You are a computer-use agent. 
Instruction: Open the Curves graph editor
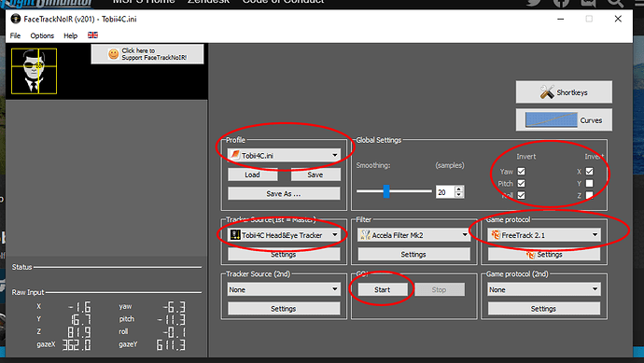click(564, 119)
